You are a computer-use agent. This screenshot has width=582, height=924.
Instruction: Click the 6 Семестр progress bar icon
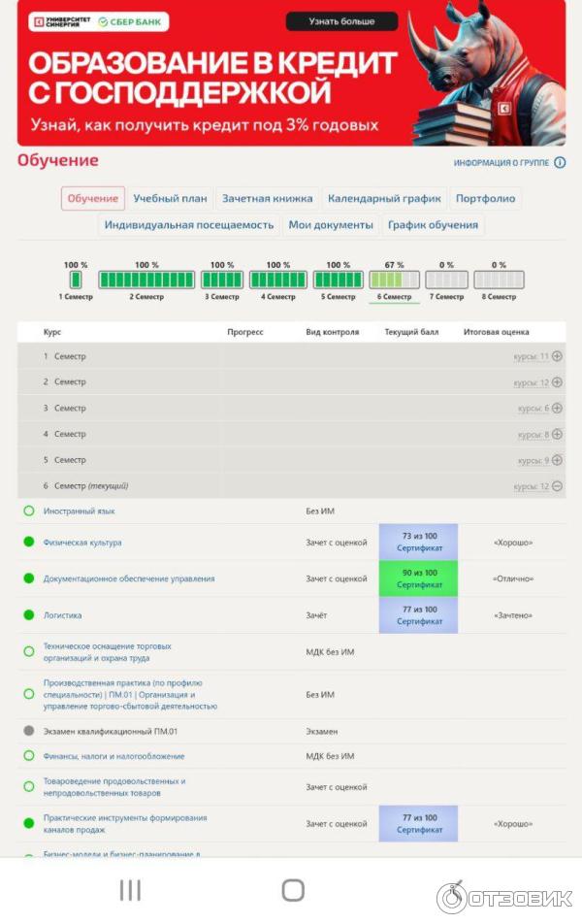[x=394, y=280]
